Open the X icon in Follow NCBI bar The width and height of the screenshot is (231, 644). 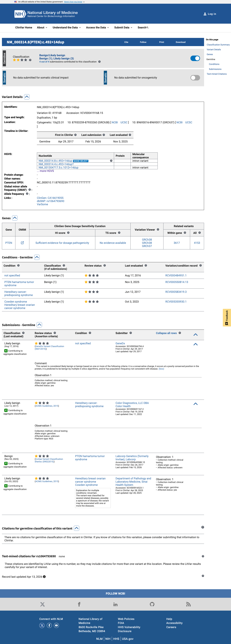point(43,604)
